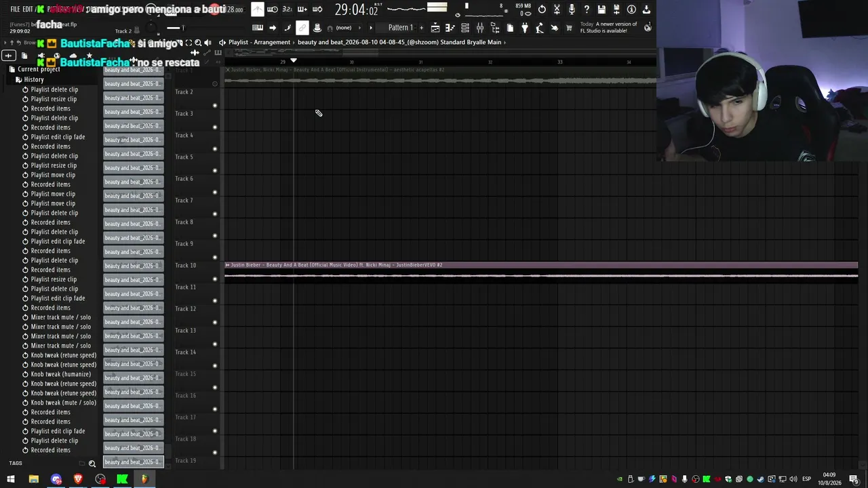Click the star favorites icon in browser
This screenshot has height=488, width=868.
pos(89,56)
